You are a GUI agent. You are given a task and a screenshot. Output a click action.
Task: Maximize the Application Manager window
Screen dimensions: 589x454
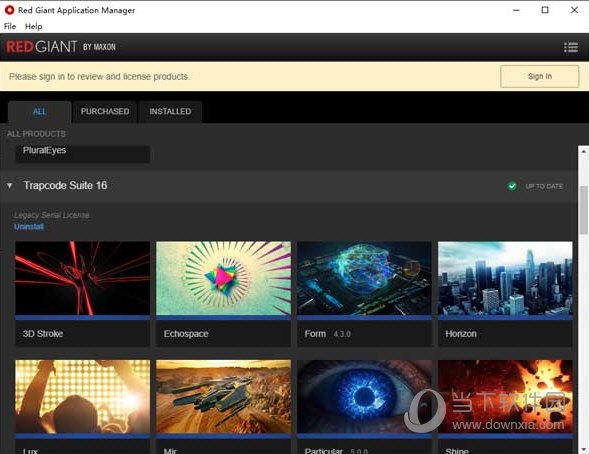point(545,10)
